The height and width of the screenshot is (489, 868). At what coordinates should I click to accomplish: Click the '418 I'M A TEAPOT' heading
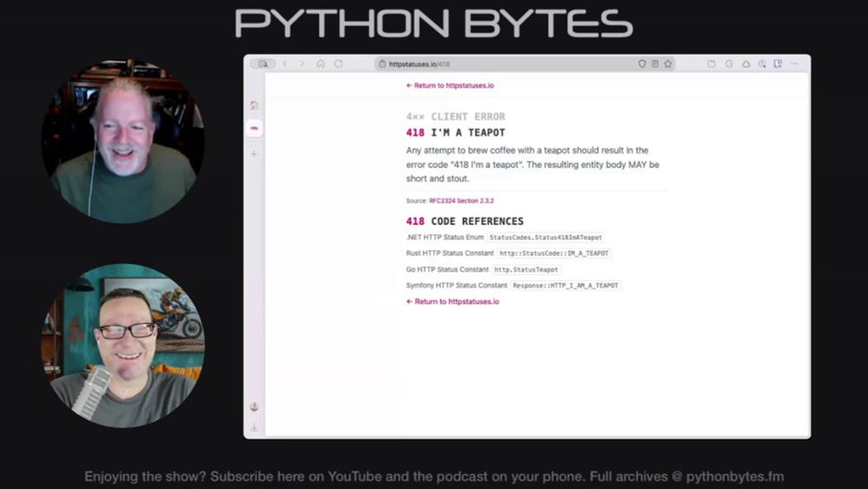[456, 133]
